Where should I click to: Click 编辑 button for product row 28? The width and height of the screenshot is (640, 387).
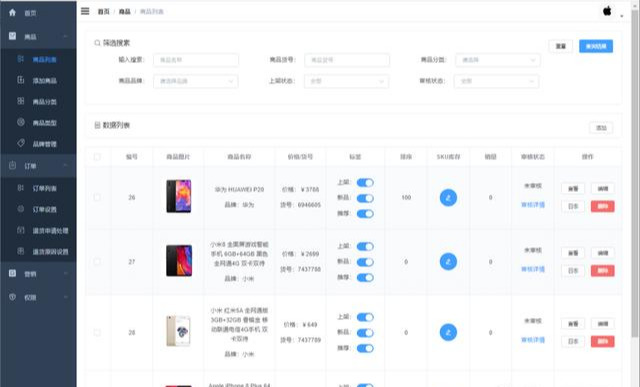tap(602, 324)
